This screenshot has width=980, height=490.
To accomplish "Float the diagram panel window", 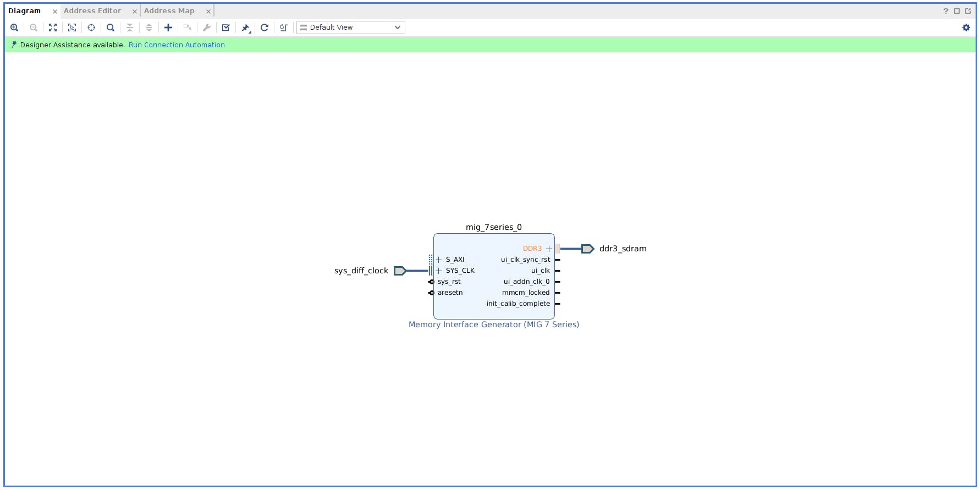I will (x=968, y=11).
